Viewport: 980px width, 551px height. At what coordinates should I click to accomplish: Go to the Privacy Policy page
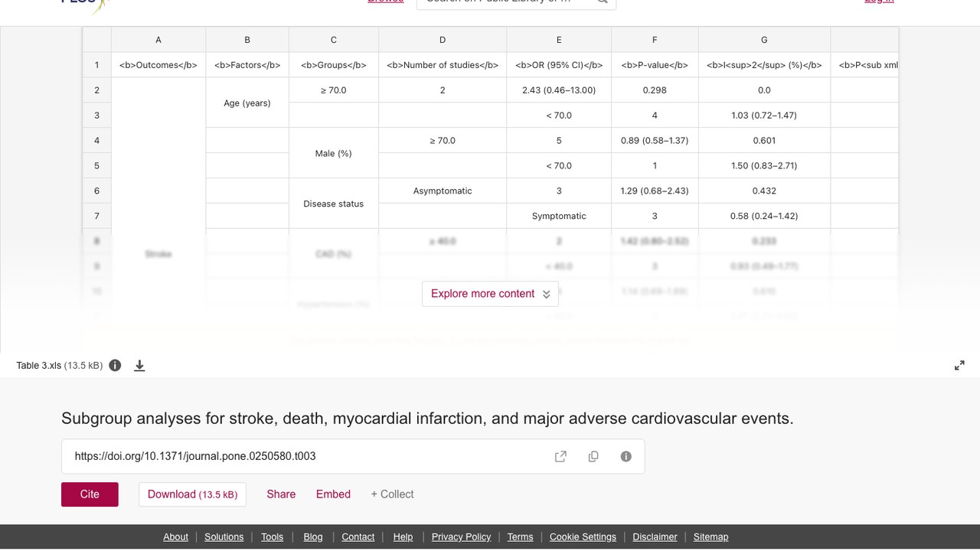(x=461, y=536)
